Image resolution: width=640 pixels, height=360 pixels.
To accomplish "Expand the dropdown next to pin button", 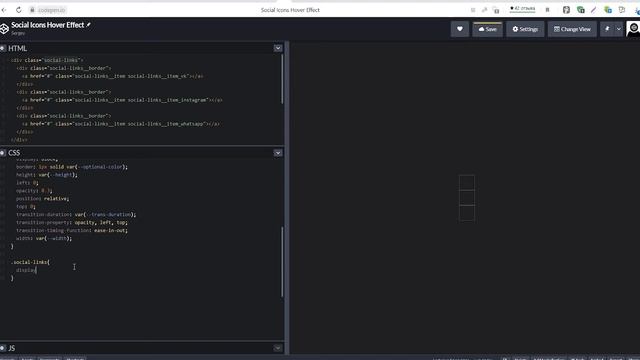I will click(618, 29).
